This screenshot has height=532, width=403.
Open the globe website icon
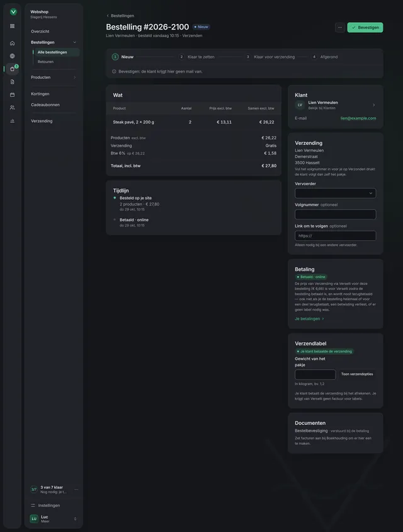[12, 56]
